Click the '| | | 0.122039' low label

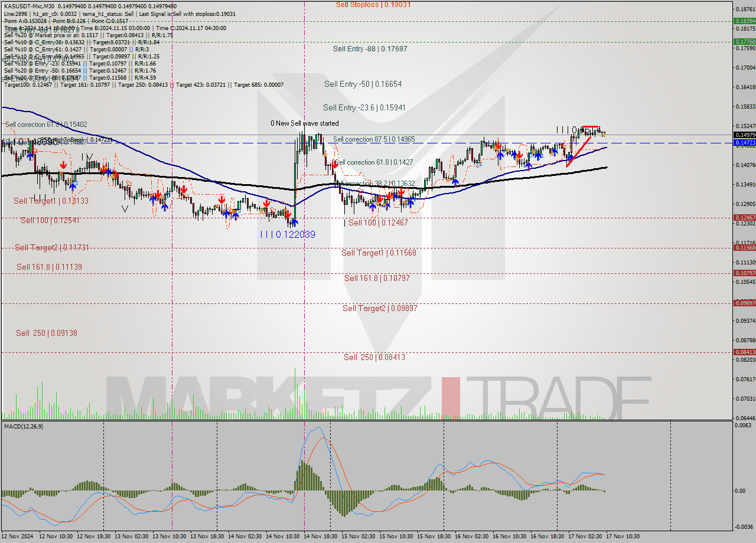point(288,234)
